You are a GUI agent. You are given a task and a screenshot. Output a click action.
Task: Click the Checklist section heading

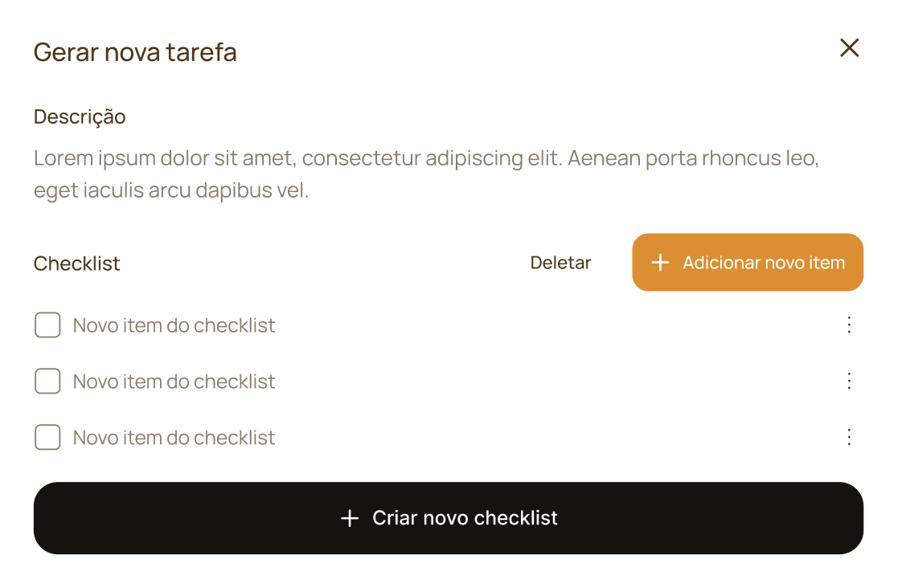tap(77, 263)
